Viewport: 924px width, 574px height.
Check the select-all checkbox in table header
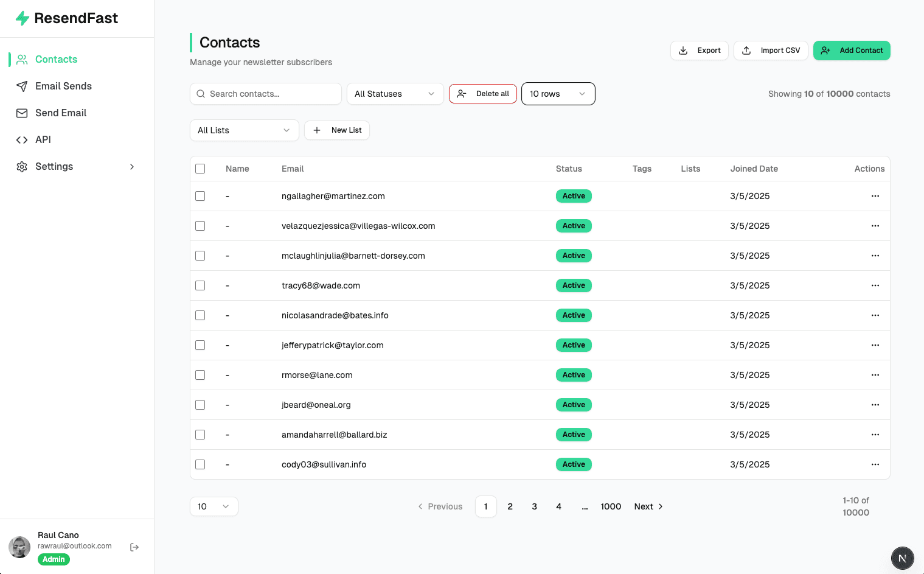point(200,169)
